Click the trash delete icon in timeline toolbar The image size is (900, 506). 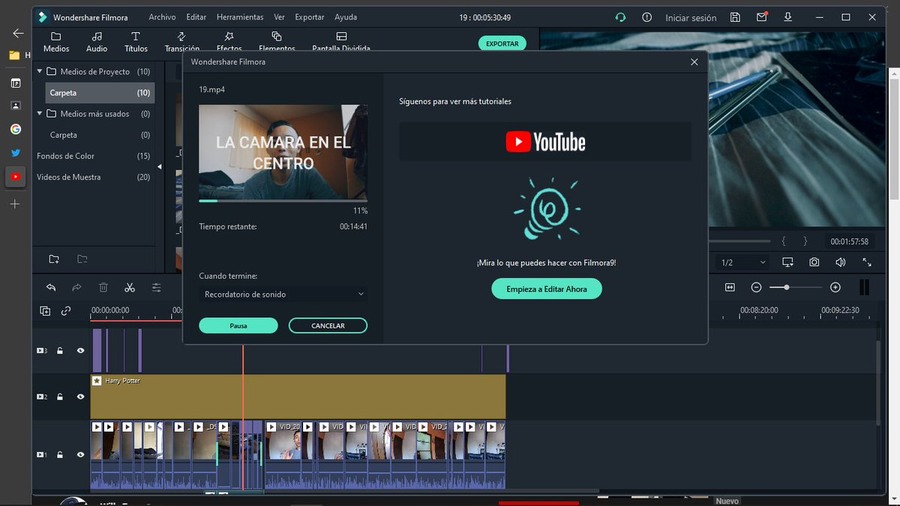click(x=103, y=287)
